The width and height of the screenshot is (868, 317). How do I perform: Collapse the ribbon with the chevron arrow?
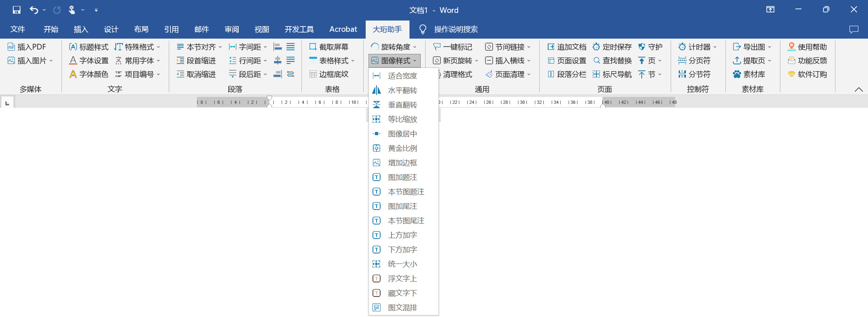point(859,89)
